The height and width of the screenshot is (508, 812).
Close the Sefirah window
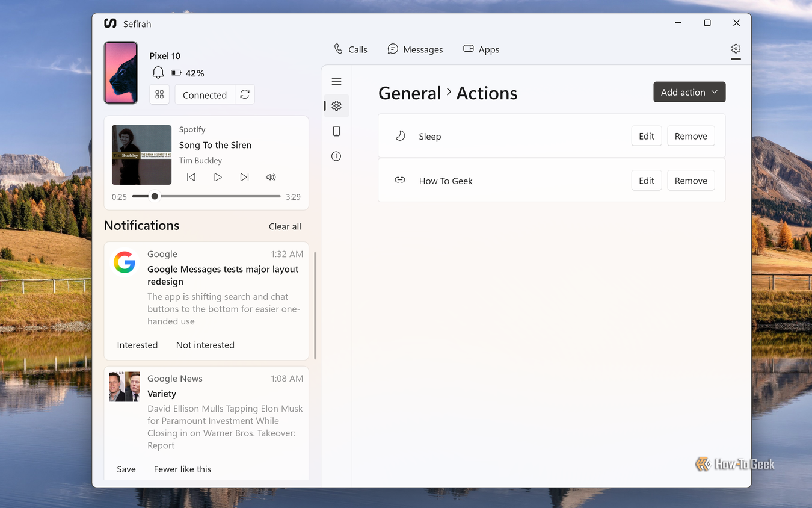click(x=736, y=23)
